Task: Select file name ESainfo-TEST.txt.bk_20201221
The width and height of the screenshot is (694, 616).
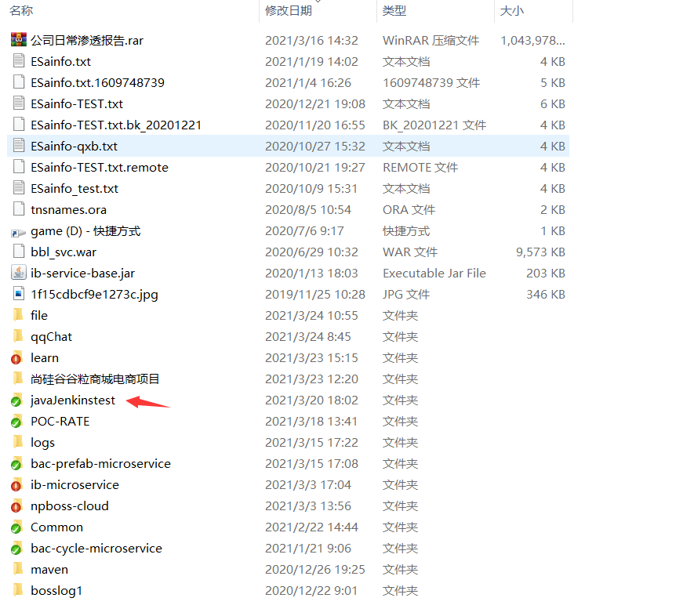Action: 116,125
